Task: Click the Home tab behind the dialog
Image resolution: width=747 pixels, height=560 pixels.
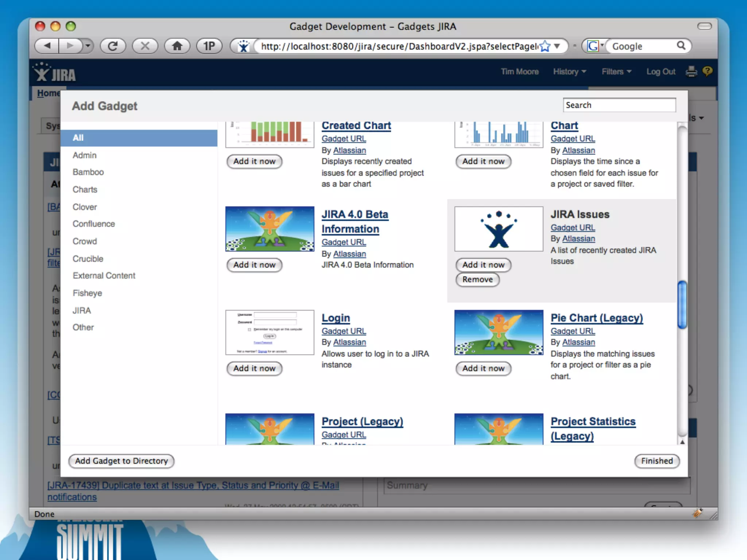Action: click(48, 93)
